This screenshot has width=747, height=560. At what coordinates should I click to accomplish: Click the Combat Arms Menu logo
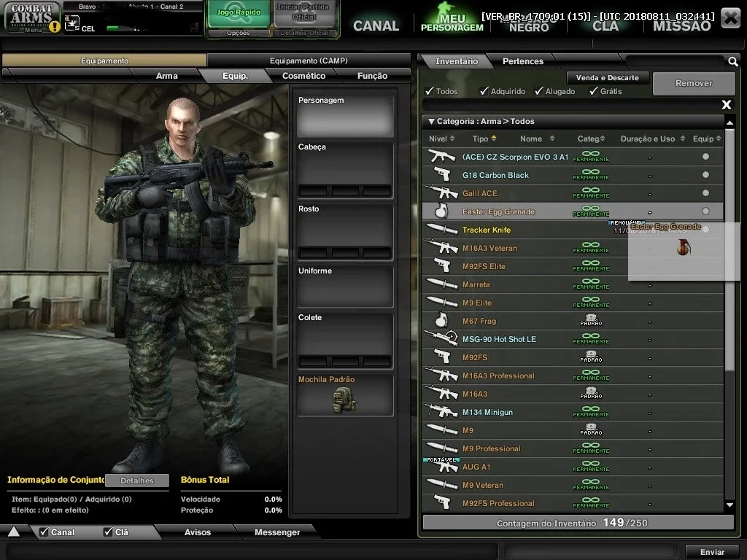[x=31, y=17]
